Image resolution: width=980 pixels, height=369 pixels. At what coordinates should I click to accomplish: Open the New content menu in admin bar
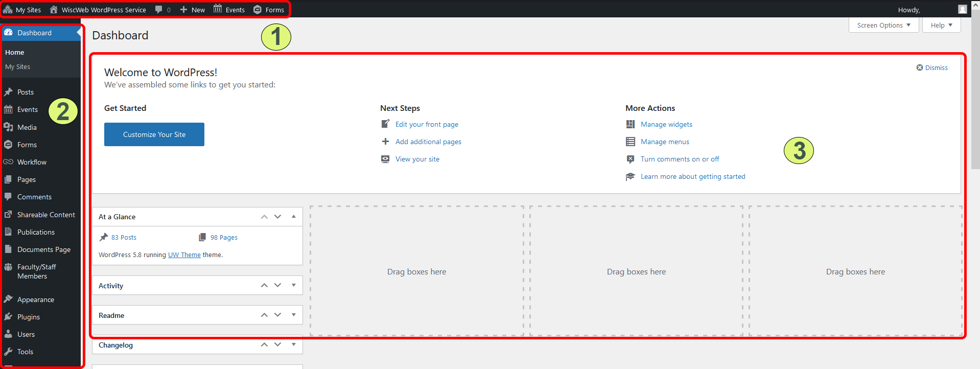click(x=192, y=10)
